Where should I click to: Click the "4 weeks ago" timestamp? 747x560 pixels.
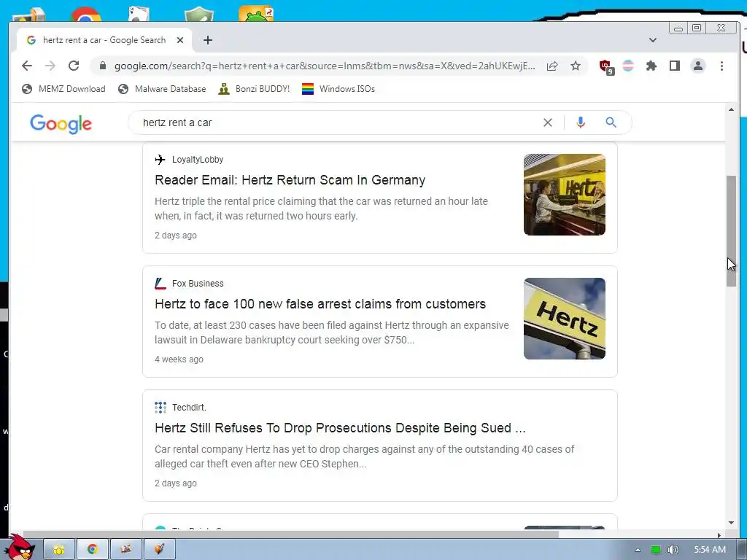click(179, 359)
